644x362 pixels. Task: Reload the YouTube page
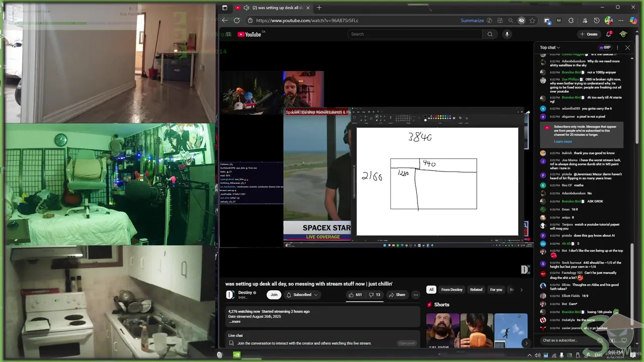click(237, 21)
